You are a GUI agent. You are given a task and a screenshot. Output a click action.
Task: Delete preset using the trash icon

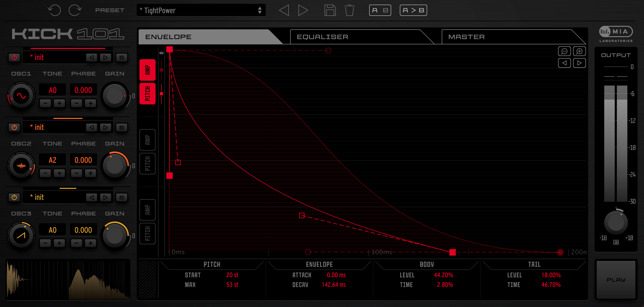click(x=350, y=10)
